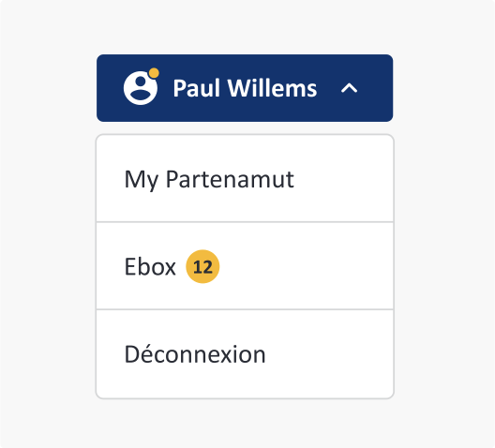495x448 pixels.
Task: Click the yellow notification dot on avatar
Action: [x=154, y=73]
